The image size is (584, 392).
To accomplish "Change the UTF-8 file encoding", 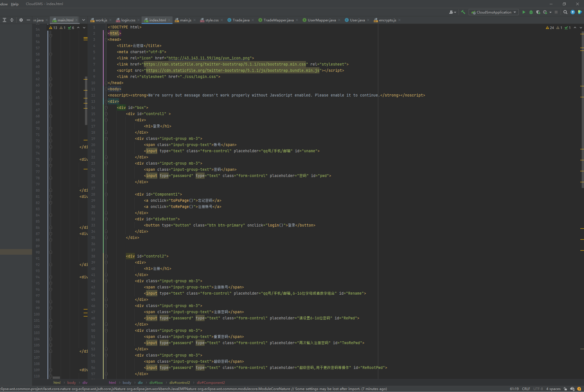I will (x=538, y=389).
